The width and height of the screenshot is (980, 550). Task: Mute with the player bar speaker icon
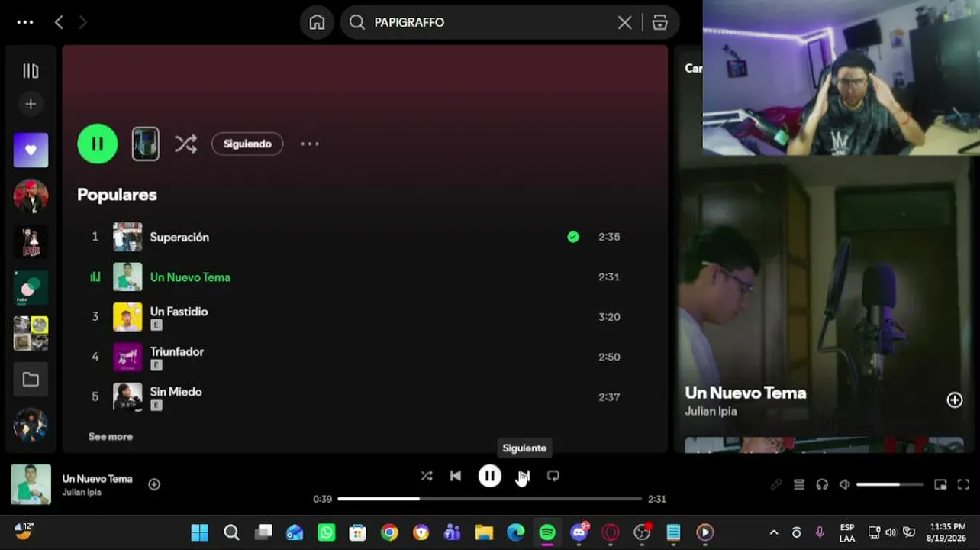tap(845, 484)
